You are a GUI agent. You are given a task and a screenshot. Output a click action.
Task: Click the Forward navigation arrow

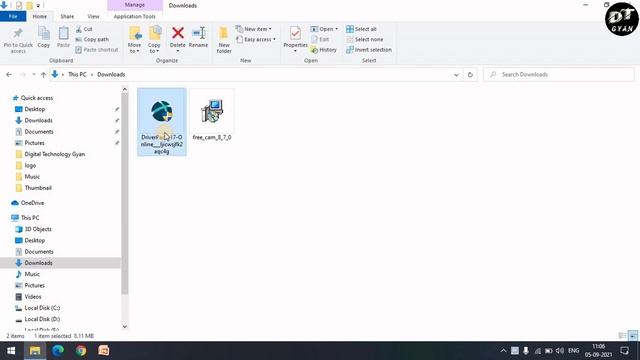[23, 75]
